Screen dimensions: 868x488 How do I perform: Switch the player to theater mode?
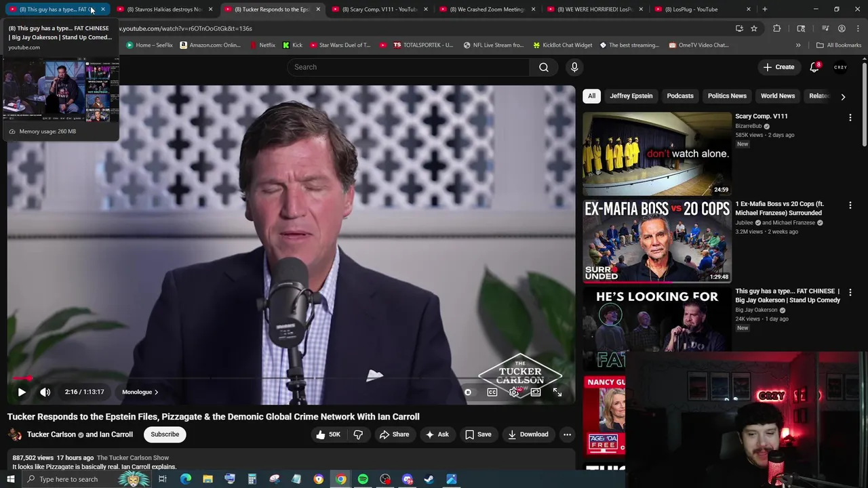tap(536, 392)
